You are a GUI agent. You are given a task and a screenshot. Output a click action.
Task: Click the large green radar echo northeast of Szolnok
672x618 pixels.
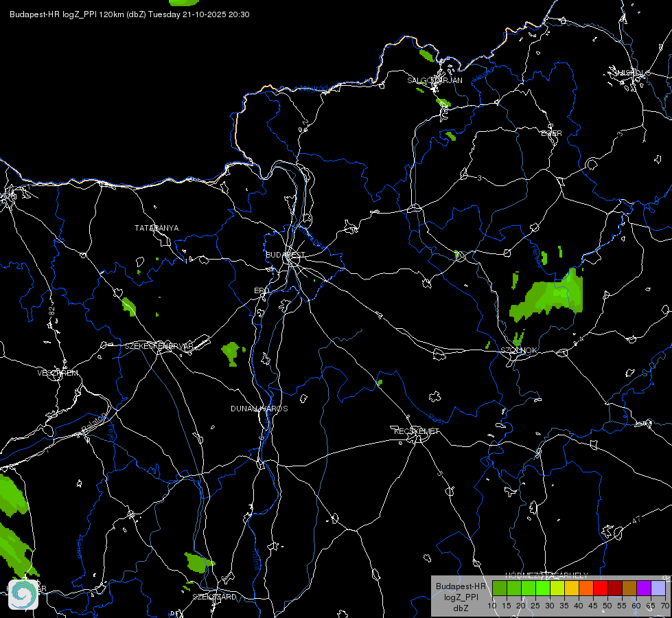point(547,296)
